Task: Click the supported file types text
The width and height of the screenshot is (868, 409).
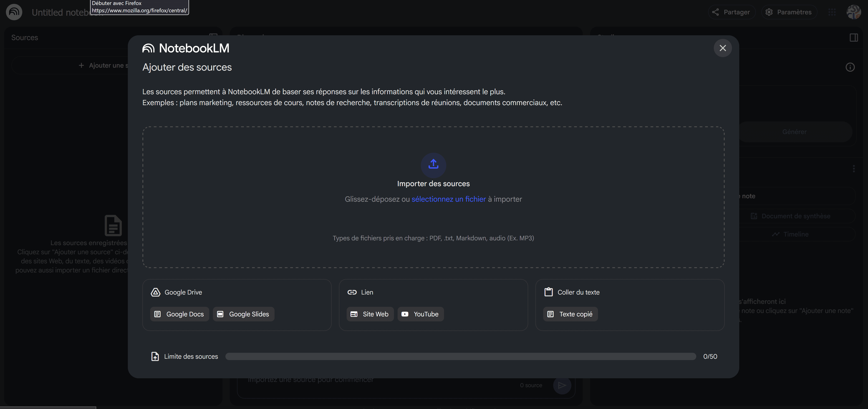Action: pos(433,238)
